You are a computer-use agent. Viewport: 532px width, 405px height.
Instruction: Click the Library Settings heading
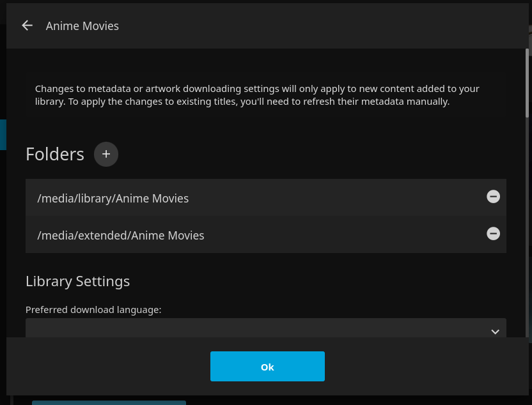coord(77,281)
